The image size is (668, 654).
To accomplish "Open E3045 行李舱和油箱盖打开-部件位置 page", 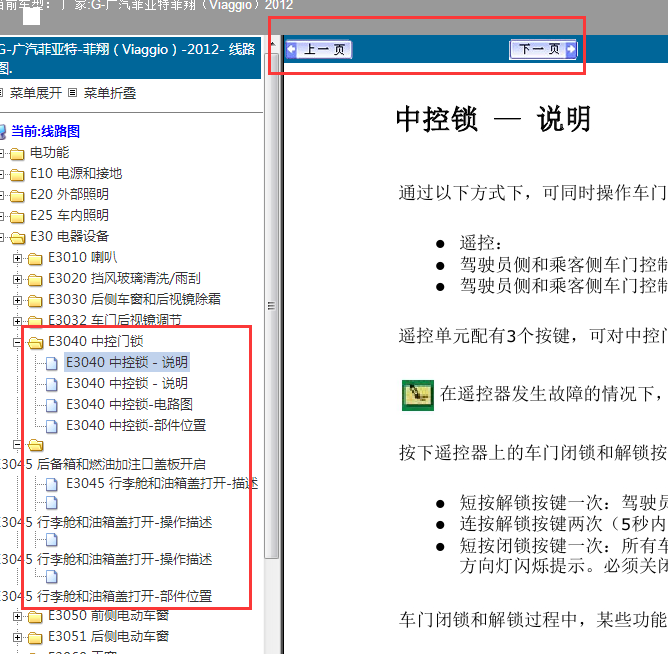I will click(x=106, y=596).
